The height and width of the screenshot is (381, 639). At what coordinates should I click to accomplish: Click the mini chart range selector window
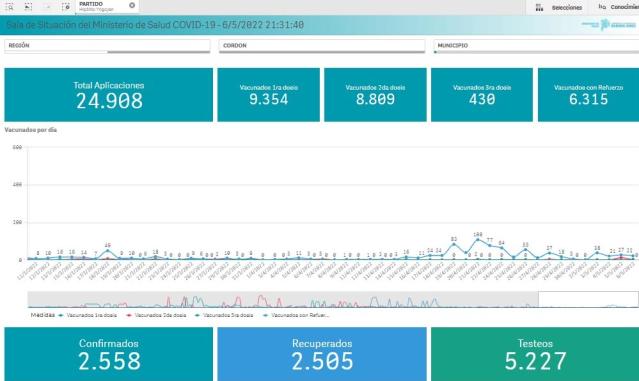[588, 300]
